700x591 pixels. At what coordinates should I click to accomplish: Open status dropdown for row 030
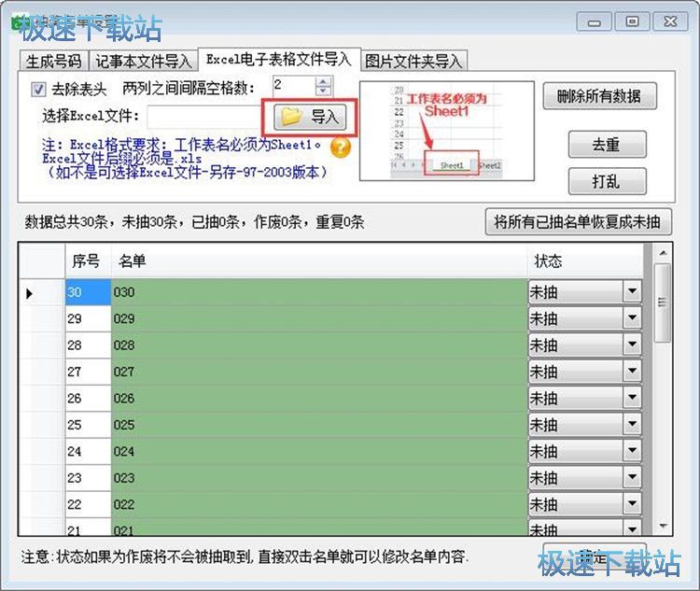(x=632, y=292)
